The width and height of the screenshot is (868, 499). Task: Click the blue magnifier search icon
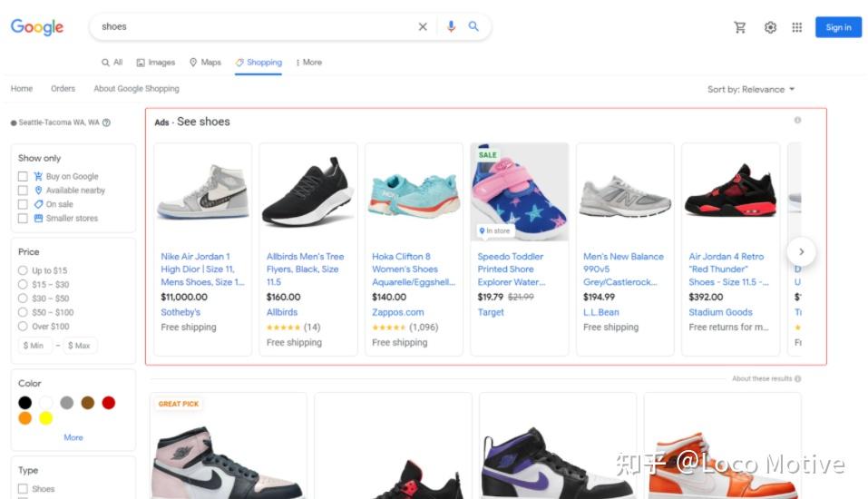[x=473, y=26]
